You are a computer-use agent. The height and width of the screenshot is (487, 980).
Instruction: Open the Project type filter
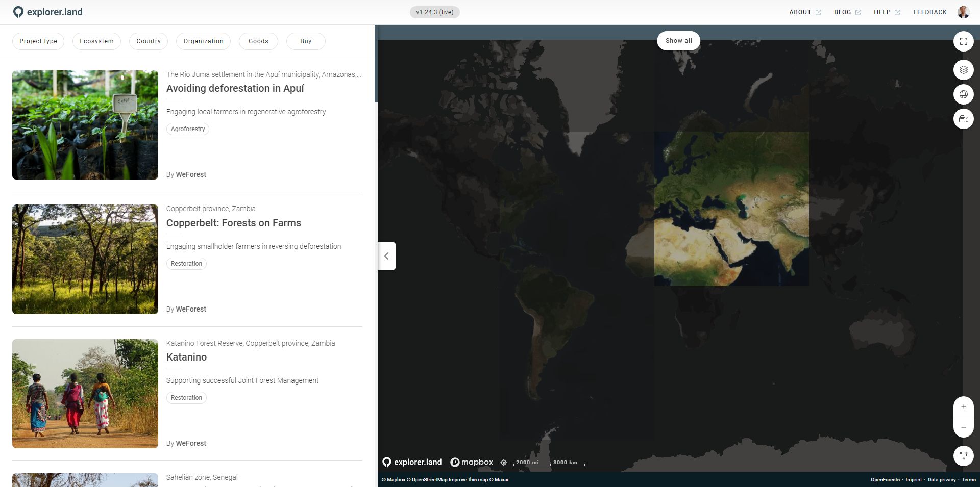click(38, 41)
